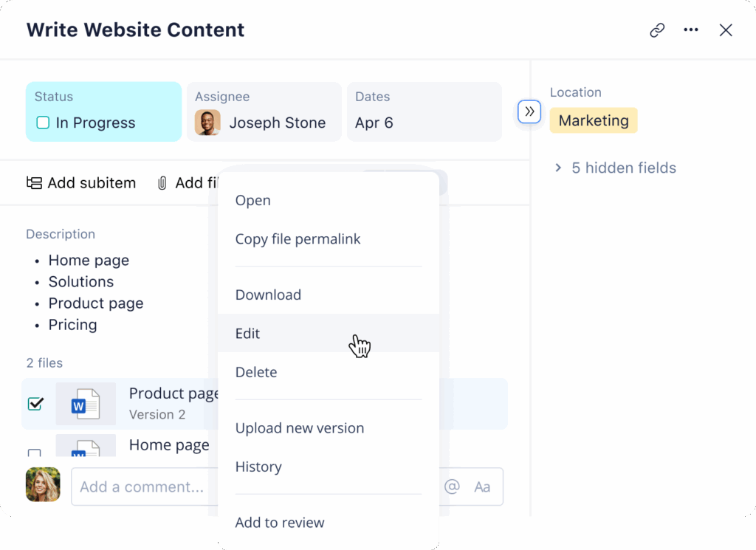Open the Dates field showing Apr 6
756x550 pixels.
[x=424, y=111]
